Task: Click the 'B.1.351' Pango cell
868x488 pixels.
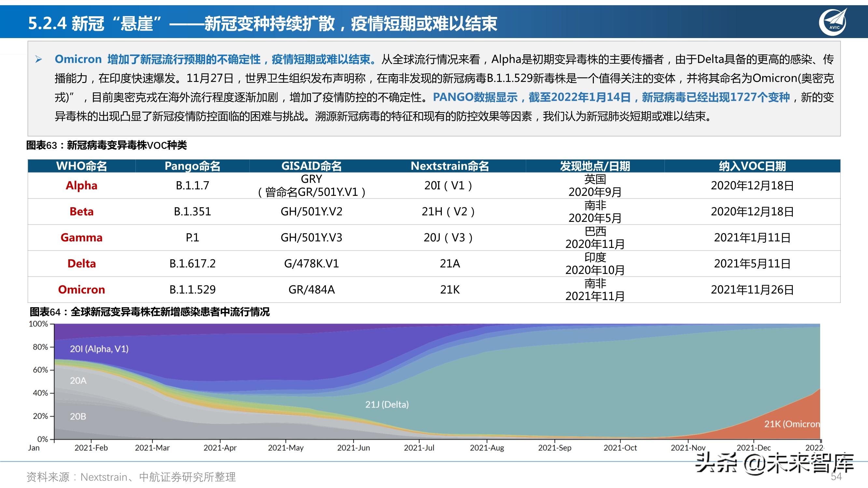Action: tap(192, 211)
